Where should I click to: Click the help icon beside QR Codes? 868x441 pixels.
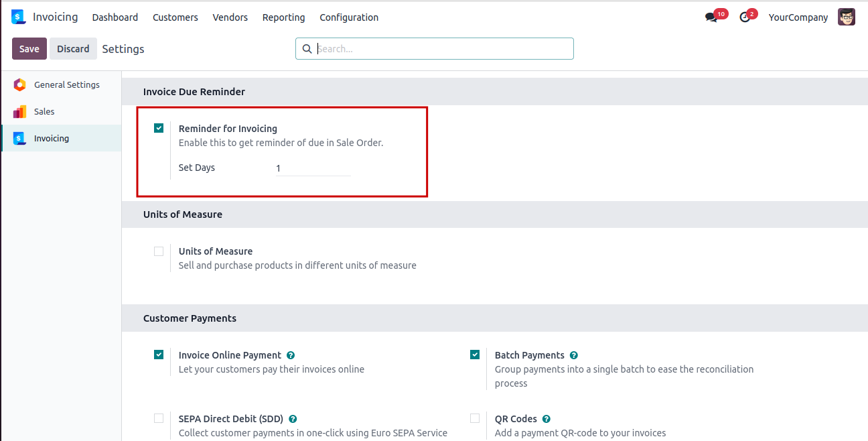click(x=547, y=419)
